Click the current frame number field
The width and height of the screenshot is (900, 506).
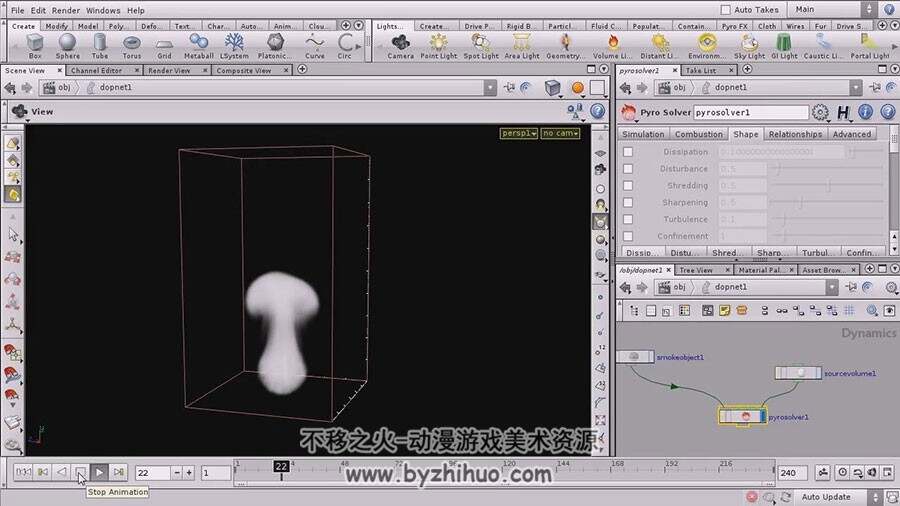pyautogui.click(x=152, y=473)
